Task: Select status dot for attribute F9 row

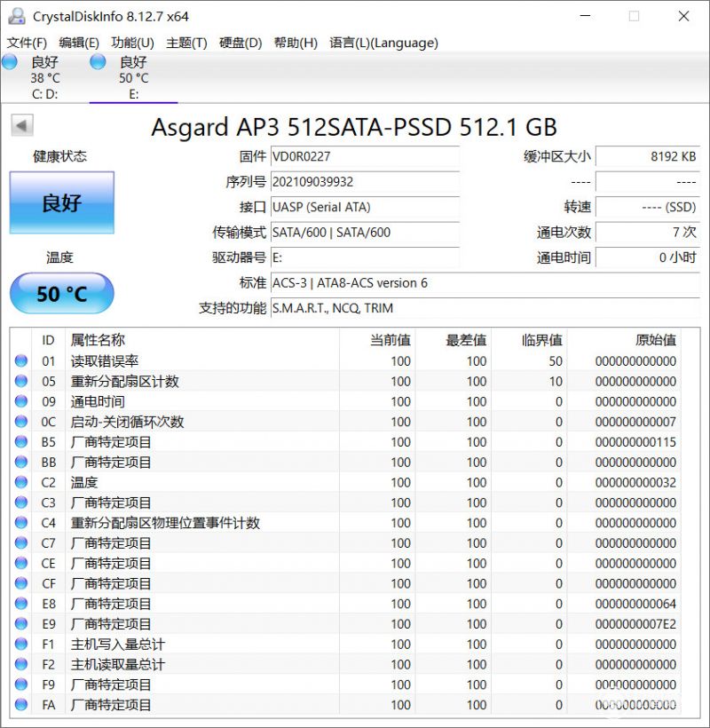Action: click(x=21, y=684)
